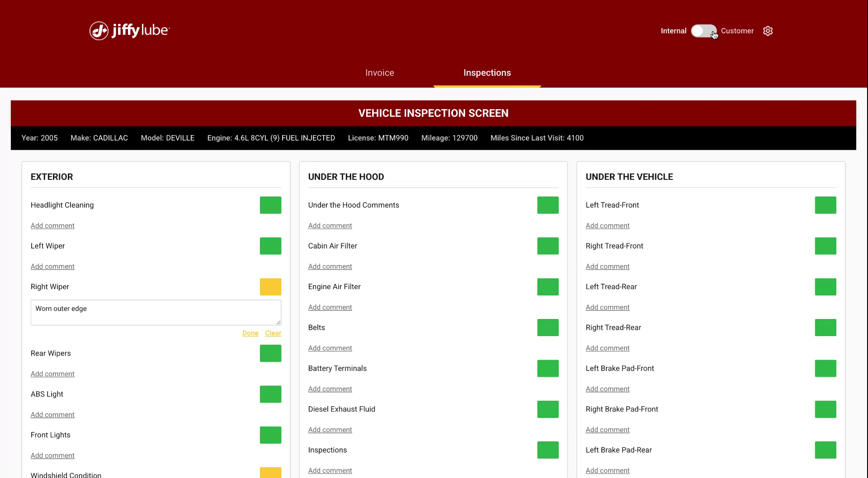Click the green status box for Right Brake Pad-Front
The height and width of the screenshot is (478, 868).
point(825,409)
